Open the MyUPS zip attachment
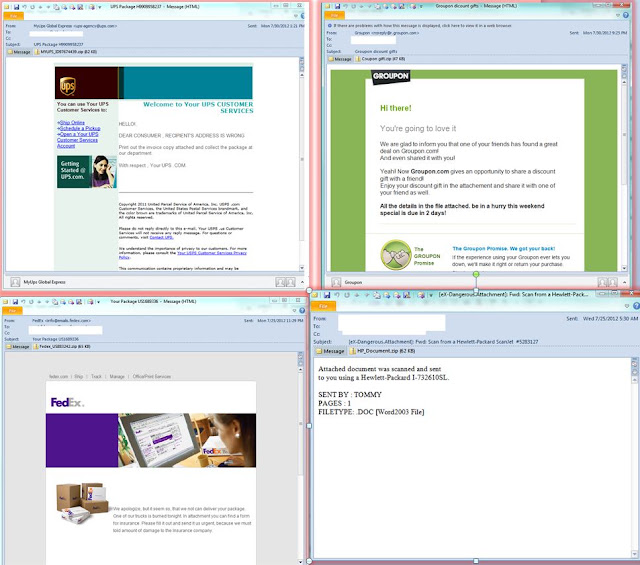640x565 pixels. point(66,52)
